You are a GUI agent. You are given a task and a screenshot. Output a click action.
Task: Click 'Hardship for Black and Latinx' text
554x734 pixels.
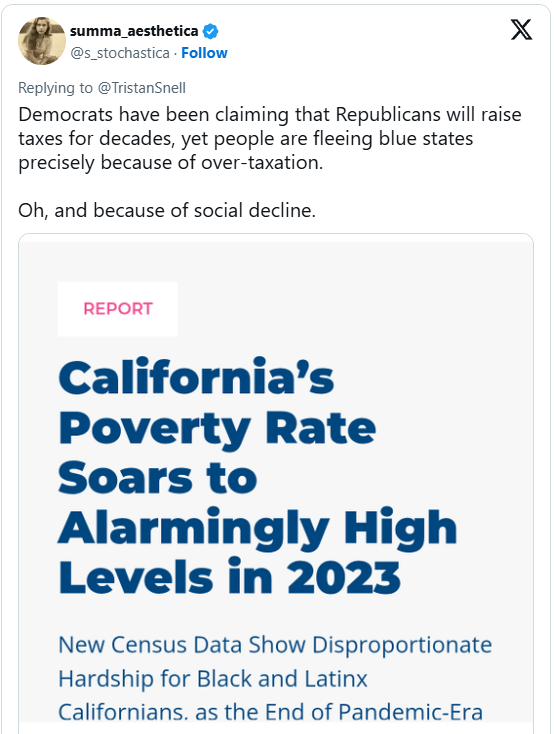click(x=213, y=679)
